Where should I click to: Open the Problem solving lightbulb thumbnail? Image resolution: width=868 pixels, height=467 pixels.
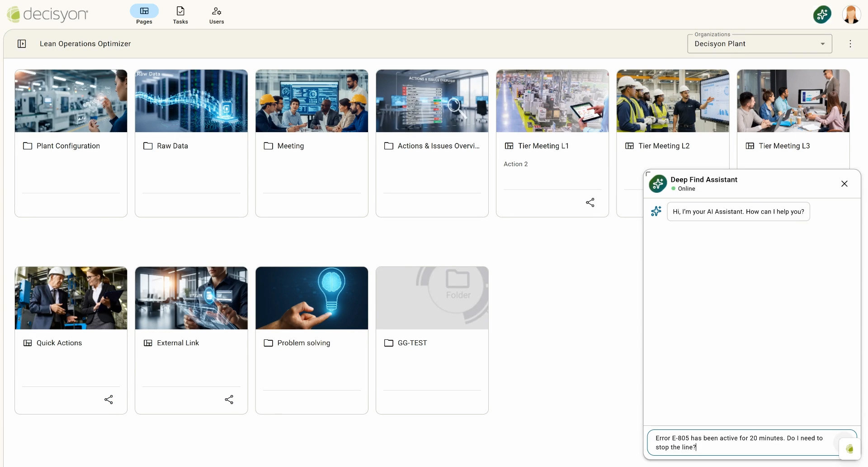pos(311,298)
